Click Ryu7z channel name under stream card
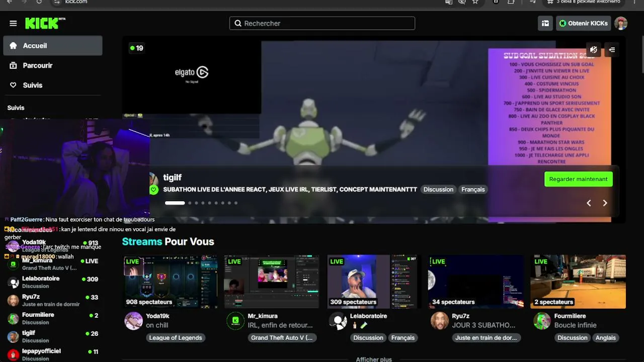Viewport: 644px width, 362px height. (x=461, y=316)
